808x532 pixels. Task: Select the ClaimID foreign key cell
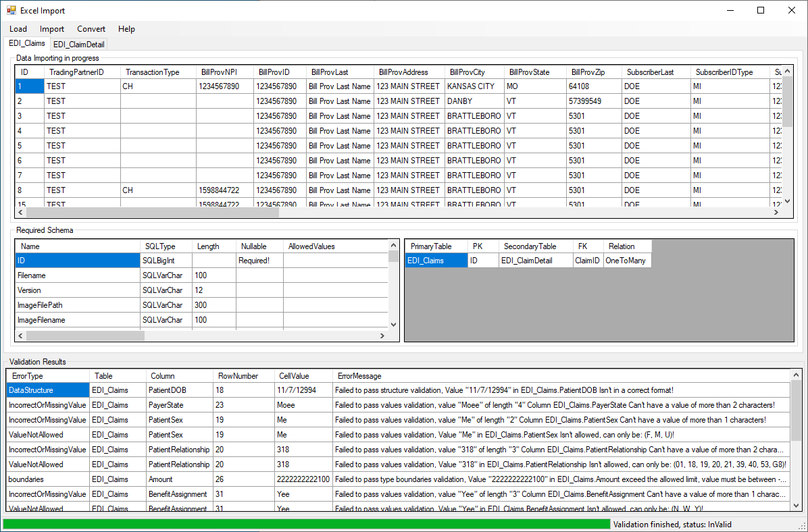(x=588, y=261)
